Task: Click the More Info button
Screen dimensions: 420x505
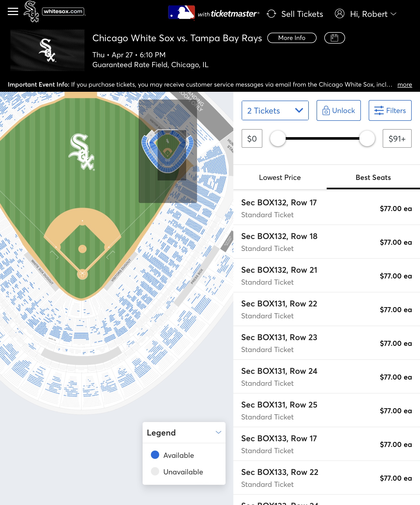Action: click(x=292, y=38)
